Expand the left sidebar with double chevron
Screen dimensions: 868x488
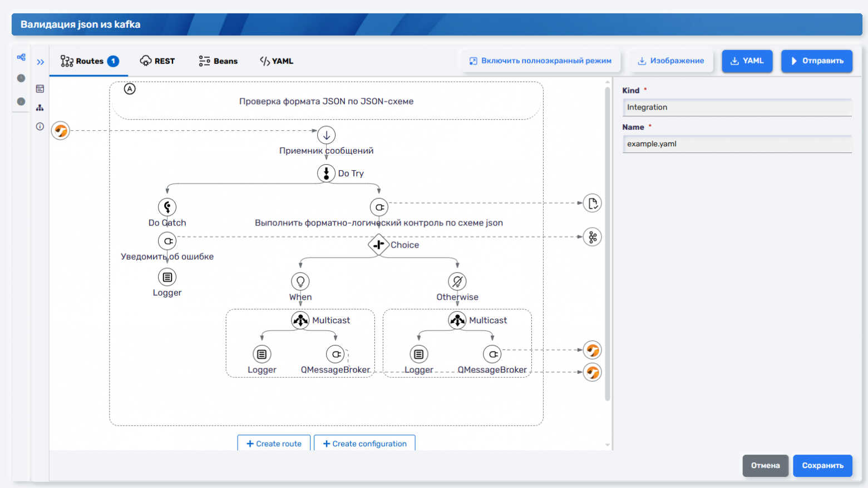[41, 62]
